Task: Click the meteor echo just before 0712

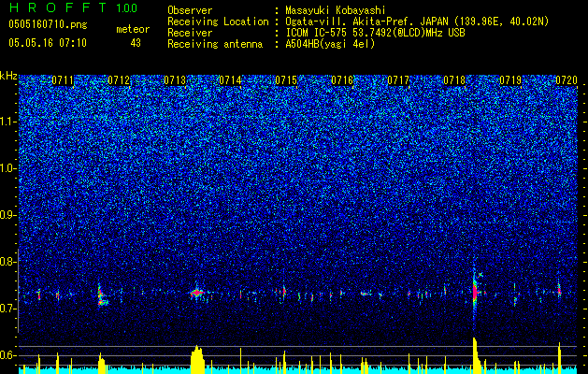Action: click(x=102, y=296)
